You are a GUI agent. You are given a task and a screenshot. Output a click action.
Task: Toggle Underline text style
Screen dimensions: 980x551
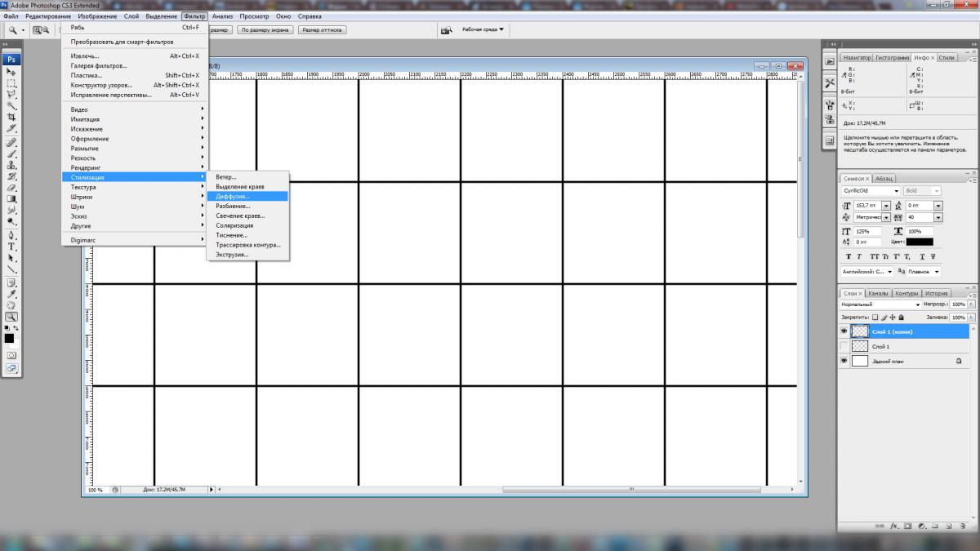(923, 256)
